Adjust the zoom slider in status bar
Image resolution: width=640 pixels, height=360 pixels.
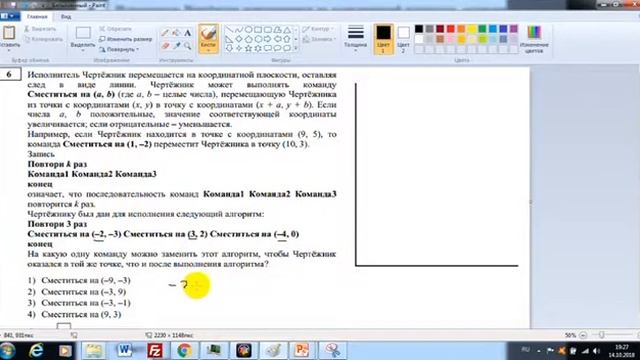(602, 335)
